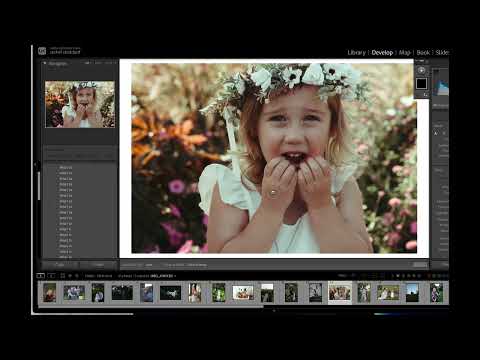Select the black color swatch square
Screen dimensions: 480x360
tap(421, 83)
